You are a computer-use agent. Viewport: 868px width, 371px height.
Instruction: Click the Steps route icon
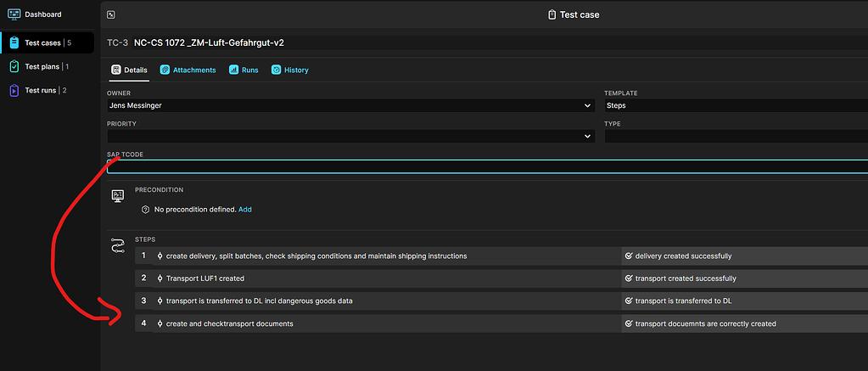pos(118,246)
